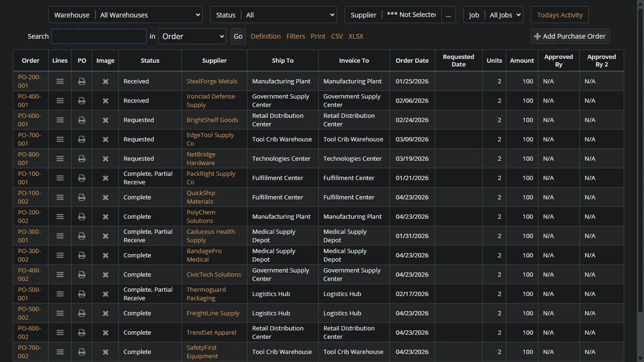Open supplier Ironclad Defense Supply
The image size is (644, 362).
click(211, 101)
